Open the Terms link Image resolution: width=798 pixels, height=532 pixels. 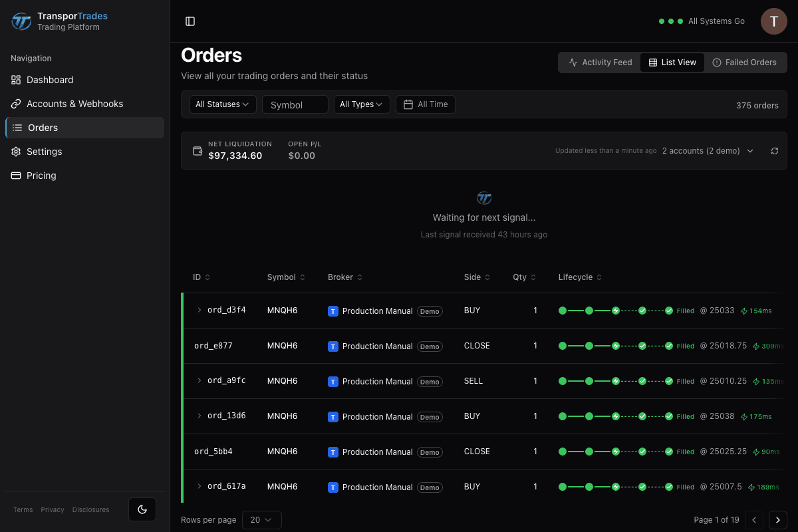23,510
